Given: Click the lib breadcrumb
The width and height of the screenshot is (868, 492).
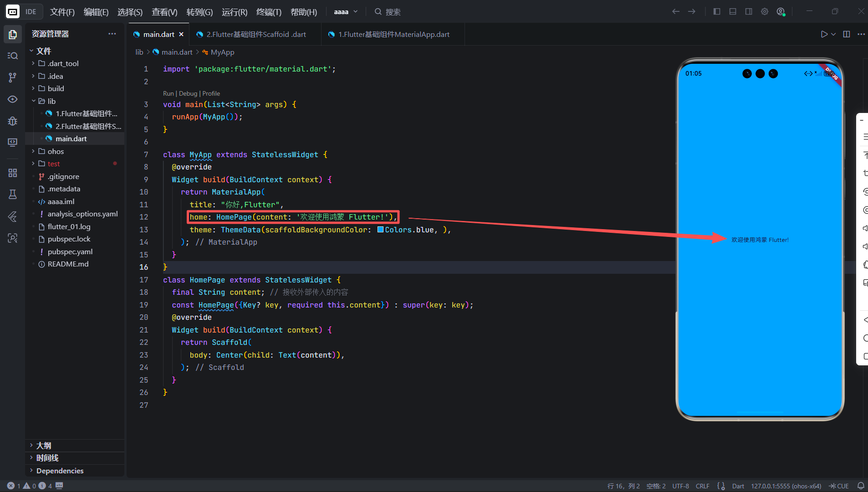Looking at the screenshot, I should pyautogui.click(x=139, y=52).
